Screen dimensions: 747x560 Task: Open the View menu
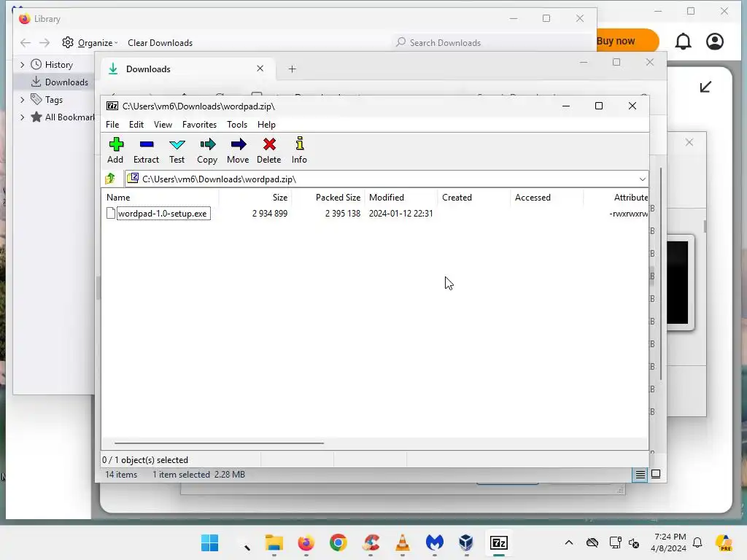click(x=163, y=124)
